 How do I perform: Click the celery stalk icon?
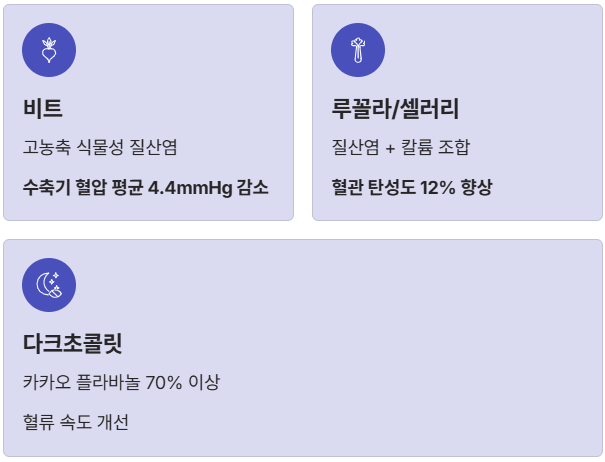click(x=358, y=50)
